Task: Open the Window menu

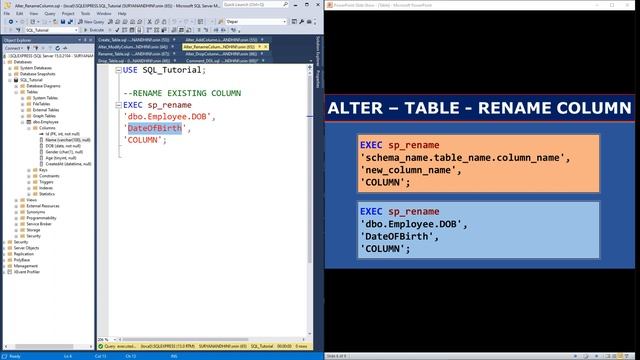Action: pos(104,13)
